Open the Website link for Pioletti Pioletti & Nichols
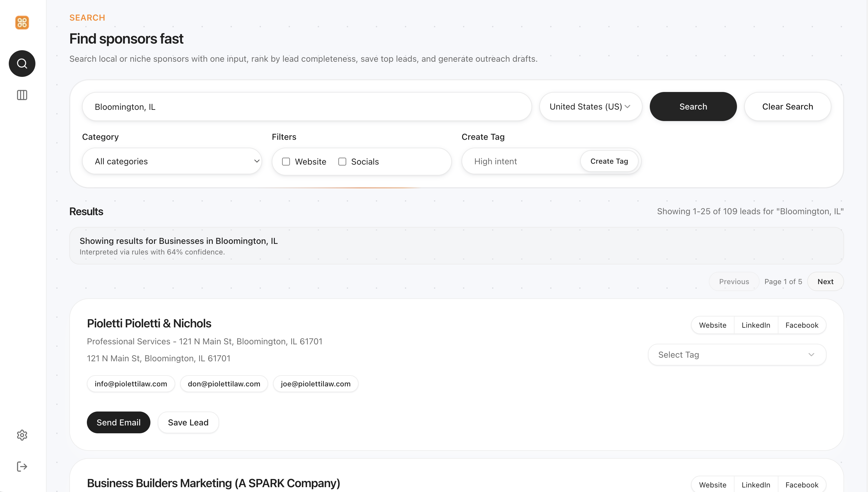Image resolution: width=868 pixels, height=492 pixels. coord(712,325)
